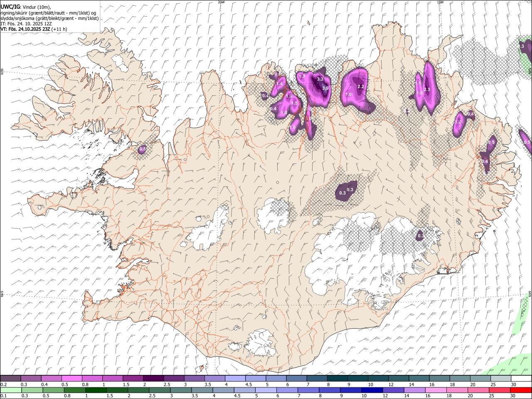Click the 3.9 precipitation value on the map
This screenshot has width=532, height=399.
(x=325, y=88)
